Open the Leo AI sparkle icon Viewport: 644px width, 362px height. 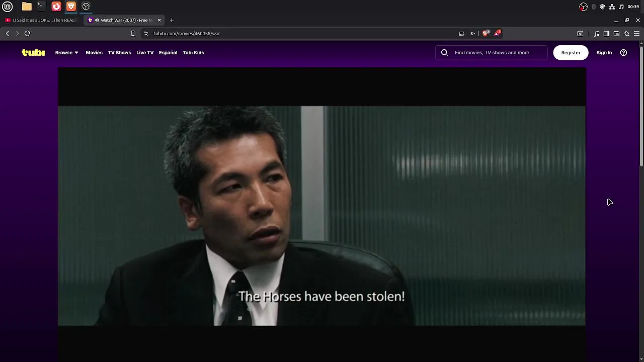(626, 33)
